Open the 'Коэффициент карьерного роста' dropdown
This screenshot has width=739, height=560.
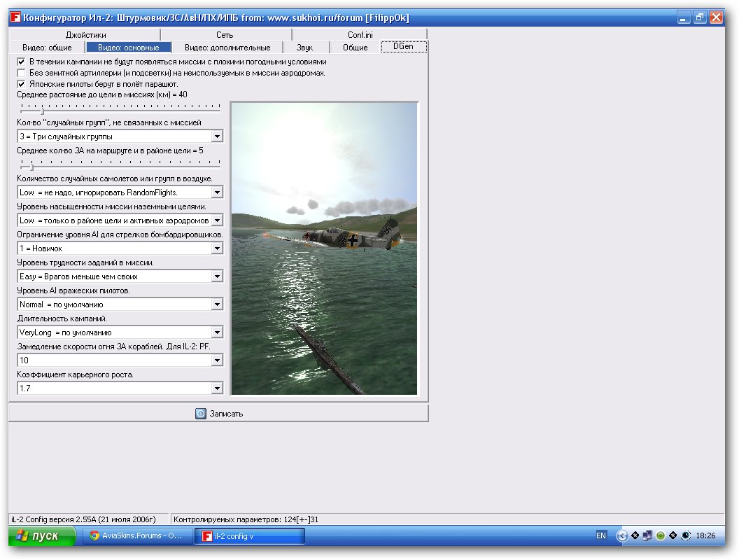tap(217, 388)
